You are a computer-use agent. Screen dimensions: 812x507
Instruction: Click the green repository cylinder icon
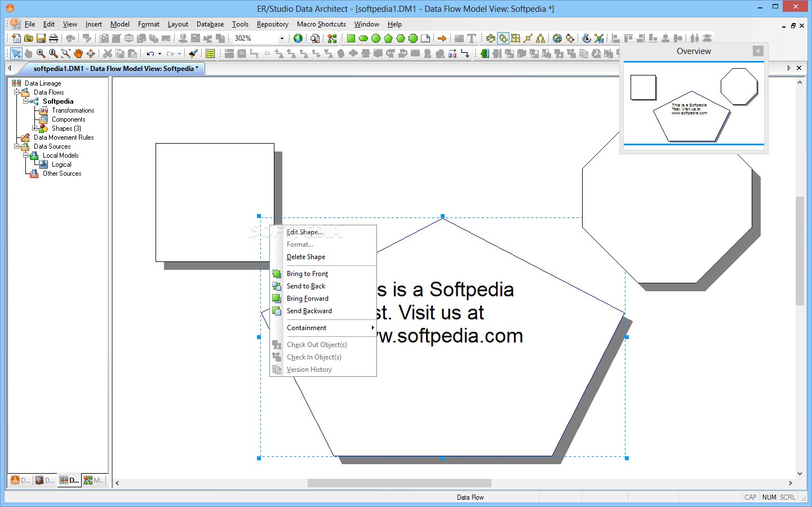(485, 54)
